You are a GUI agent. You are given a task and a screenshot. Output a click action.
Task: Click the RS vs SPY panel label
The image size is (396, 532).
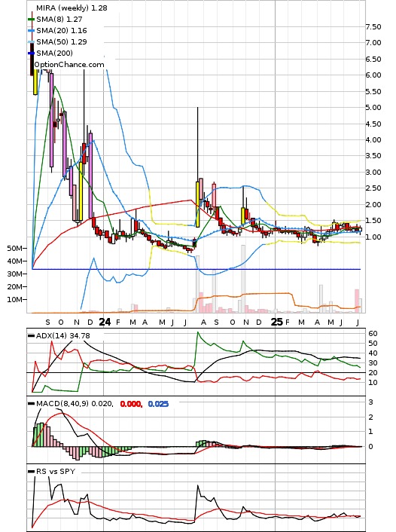pos(56,472)
